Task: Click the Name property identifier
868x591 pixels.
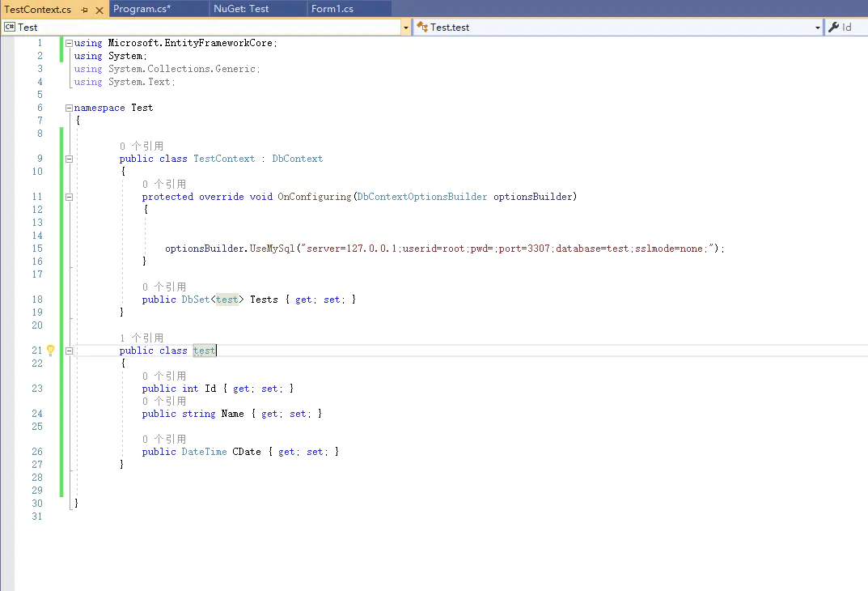Action: tap(232, 414)
